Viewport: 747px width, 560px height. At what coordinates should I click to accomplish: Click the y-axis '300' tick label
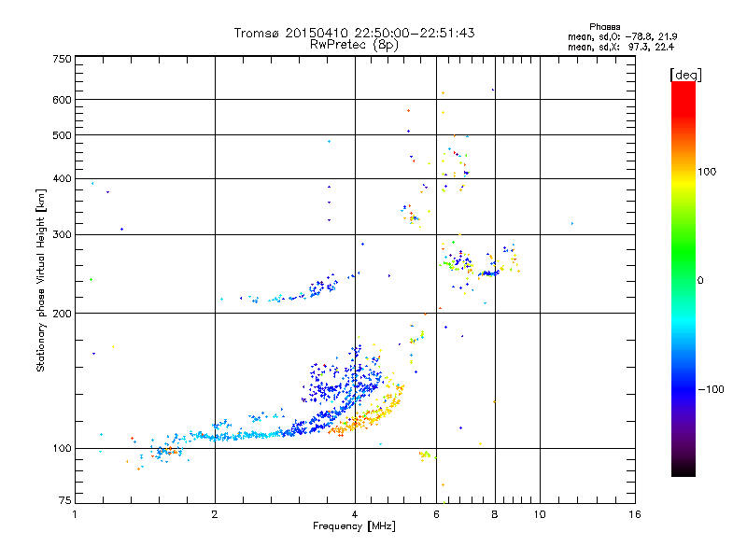coord(62,234)
